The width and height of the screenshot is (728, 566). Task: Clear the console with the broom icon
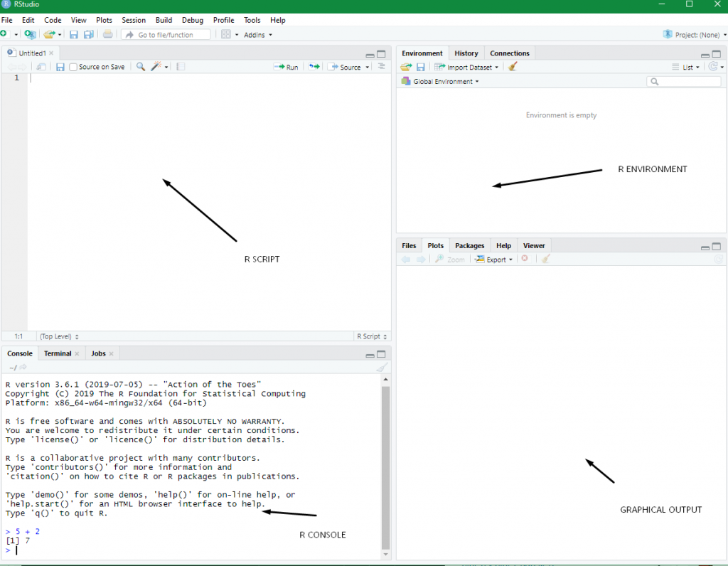(382, 367)
